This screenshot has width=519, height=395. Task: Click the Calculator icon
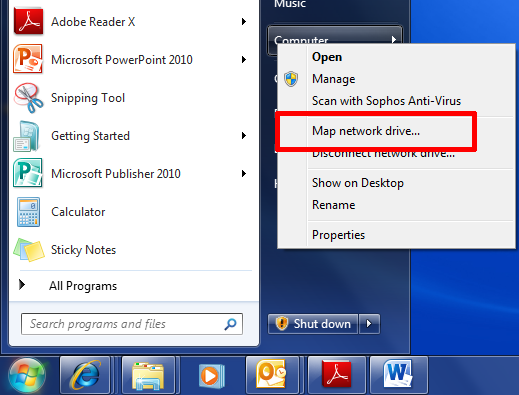point(28,212)
